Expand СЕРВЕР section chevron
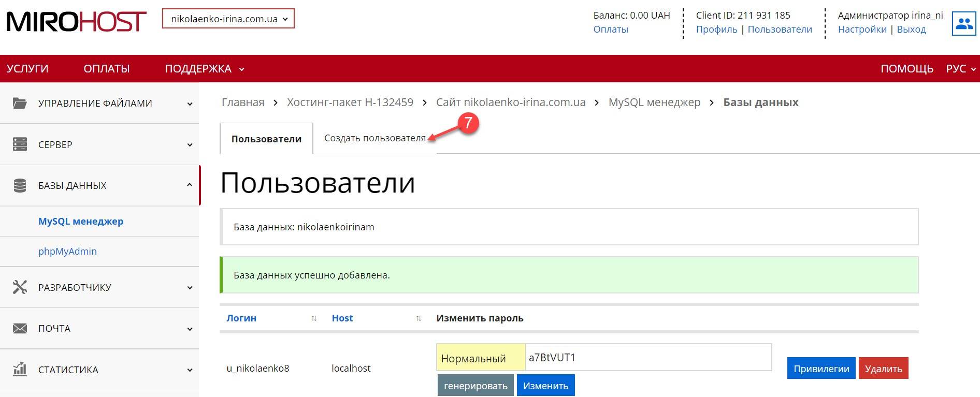Viewport: 980px width, 397px height. tap(190, 145)
